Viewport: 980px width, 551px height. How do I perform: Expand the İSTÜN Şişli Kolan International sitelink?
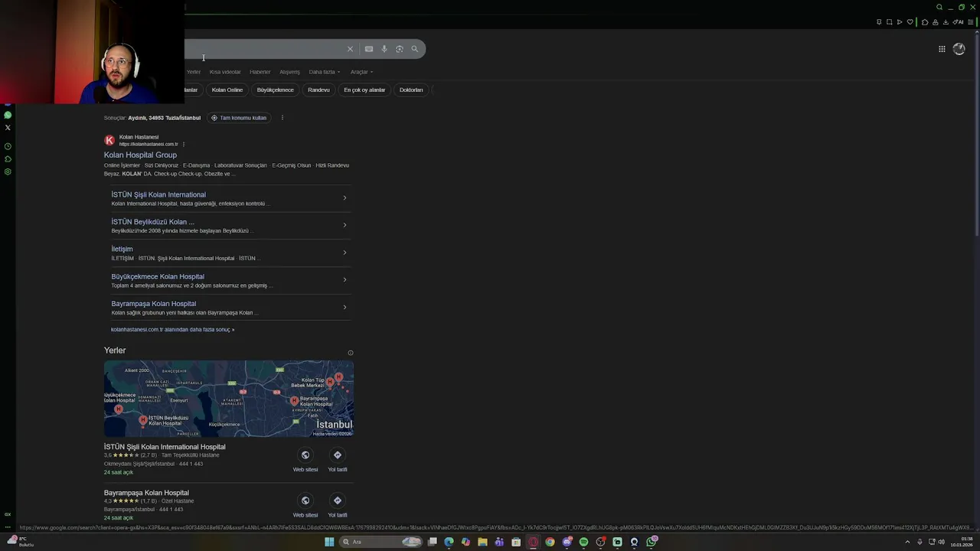pos(345,198)
